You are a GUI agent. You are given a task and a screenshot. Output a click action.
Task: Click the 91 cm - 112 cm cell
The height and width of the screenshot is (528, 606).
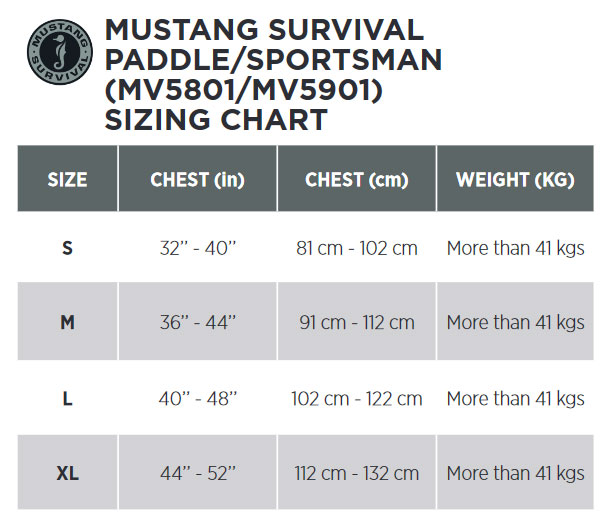pos(357,322)
